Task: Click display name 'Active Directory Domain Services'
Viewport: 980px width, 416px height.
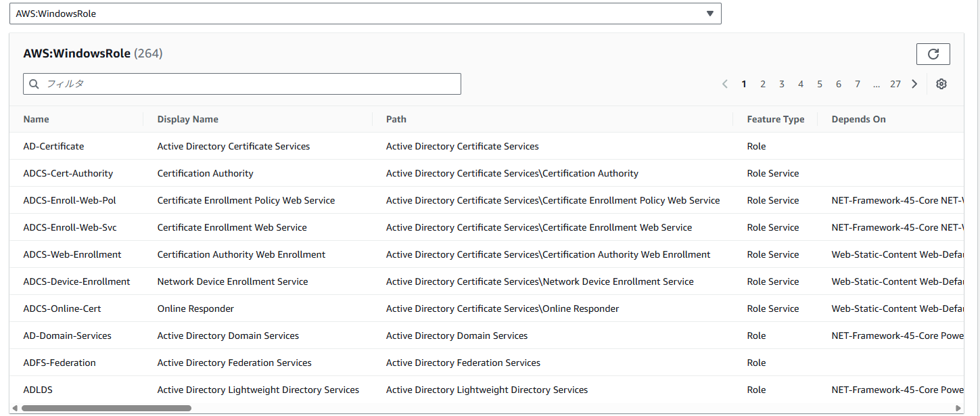Action: (x=228, y=336)
